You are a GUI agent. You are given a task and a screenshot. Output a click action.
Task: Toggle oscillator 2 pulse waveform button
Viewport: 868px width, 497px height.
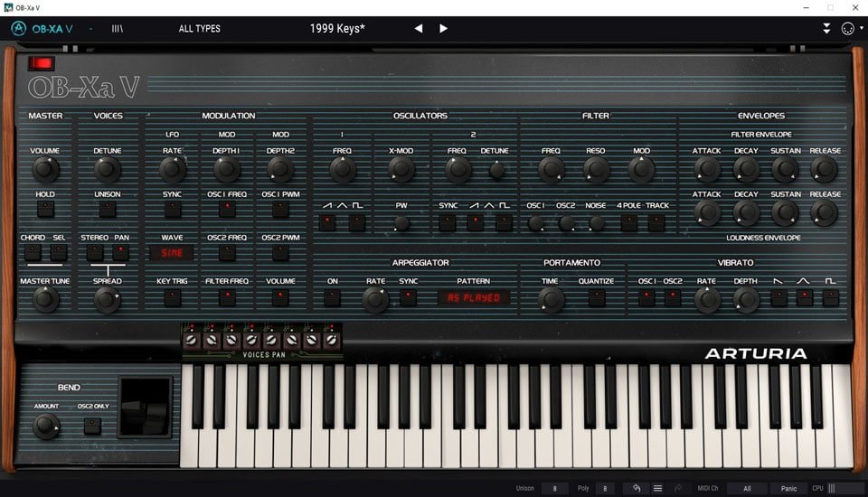504,222
